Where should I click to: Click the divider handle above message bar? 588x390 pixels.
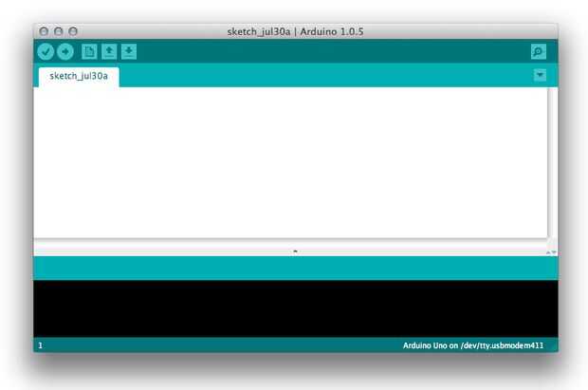(x=295, y=251)
